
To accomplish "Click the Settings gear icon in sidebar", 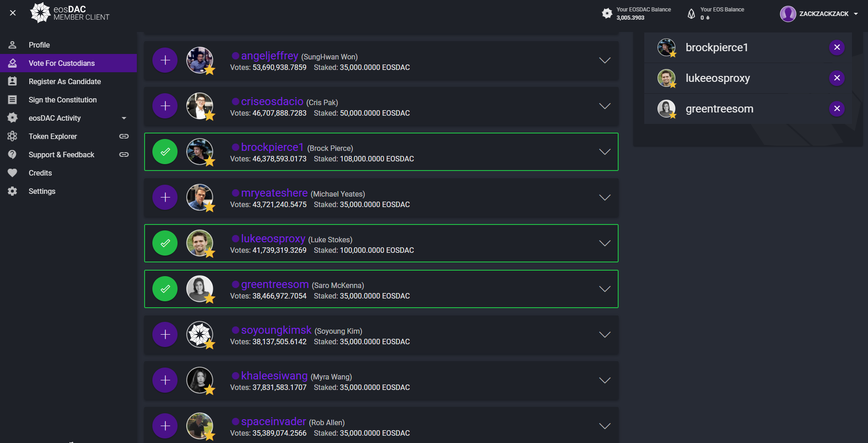I will [x=12, y=191].
